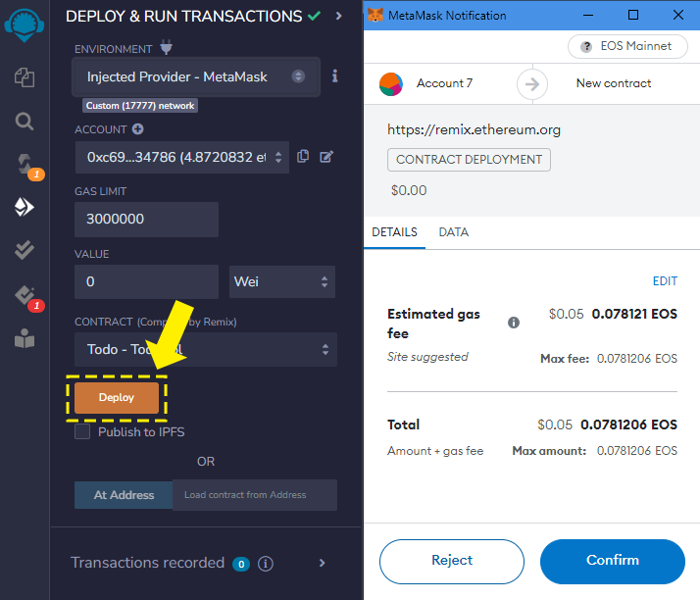Click Account 7 avatar in MetaMask

[390, 84]
